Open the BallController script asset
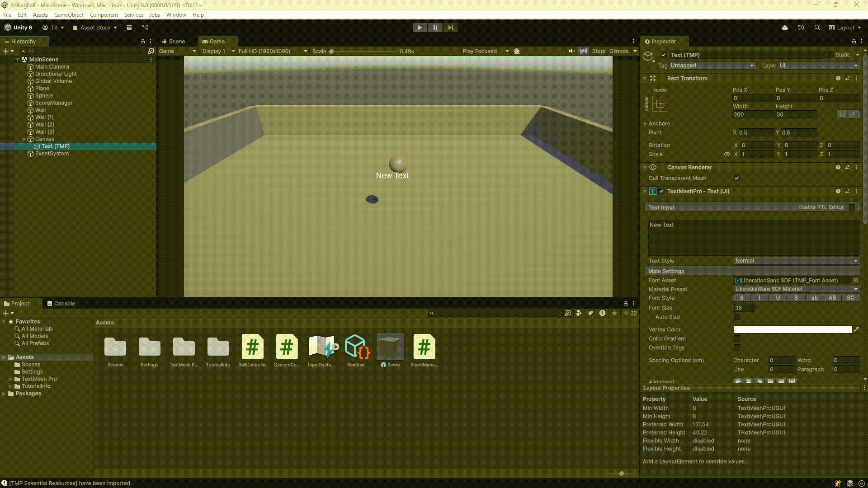Viewport: 868px width, 488px height. coord(252,347)
